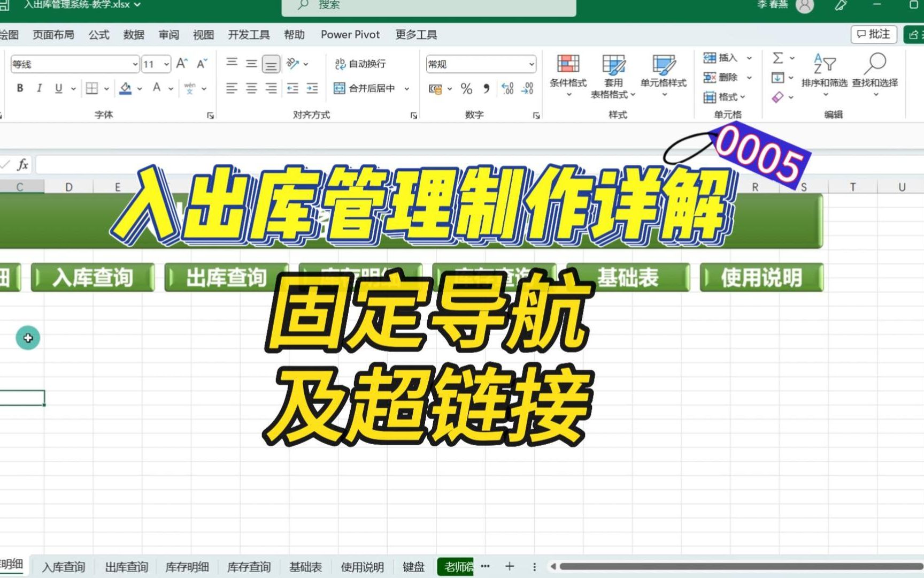
Task: Open alignment settings dialog launcher
Action: point(413,115)
